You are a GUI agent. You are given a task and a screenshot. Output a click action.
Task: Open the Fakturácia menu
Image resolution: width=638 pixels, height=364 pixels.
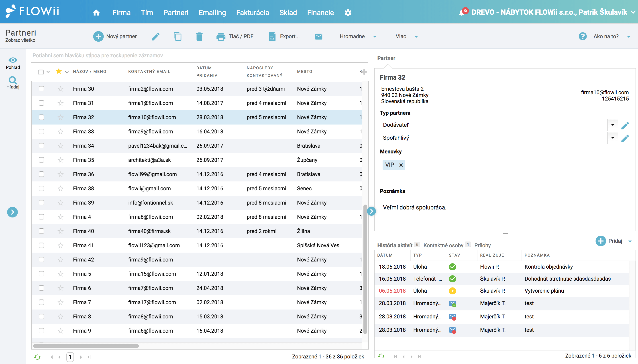click(x=253, y=12)
